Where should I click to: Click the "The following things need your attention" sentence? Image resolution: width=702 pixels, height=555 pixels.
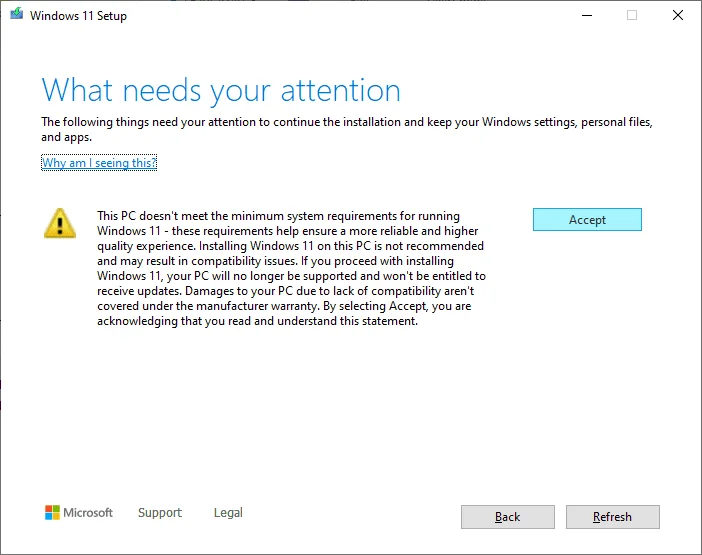pyautogui.click(x=347, y=129)
